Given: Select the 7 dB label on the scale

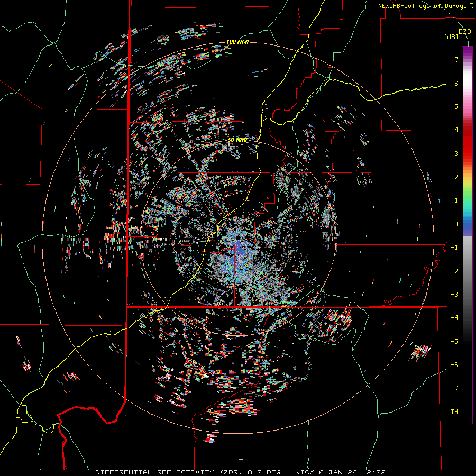Looking at the screenshot, I should (x=456, y=59).
